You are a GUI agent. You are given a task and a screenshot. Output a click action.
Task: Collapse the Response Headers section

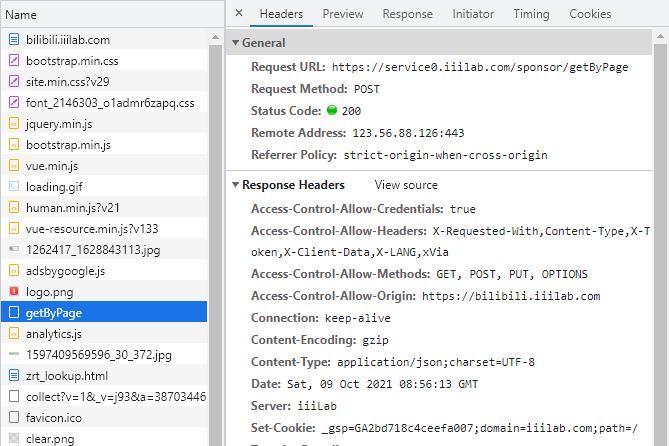pyautogui.click(x=235, y=185)
